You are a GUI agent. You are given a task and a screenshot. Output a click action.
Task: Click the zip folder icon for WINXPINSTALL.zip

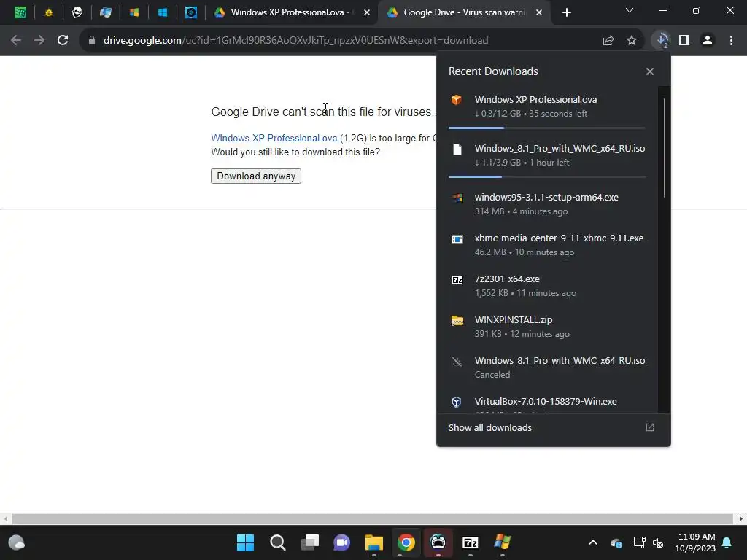point(457,321)
